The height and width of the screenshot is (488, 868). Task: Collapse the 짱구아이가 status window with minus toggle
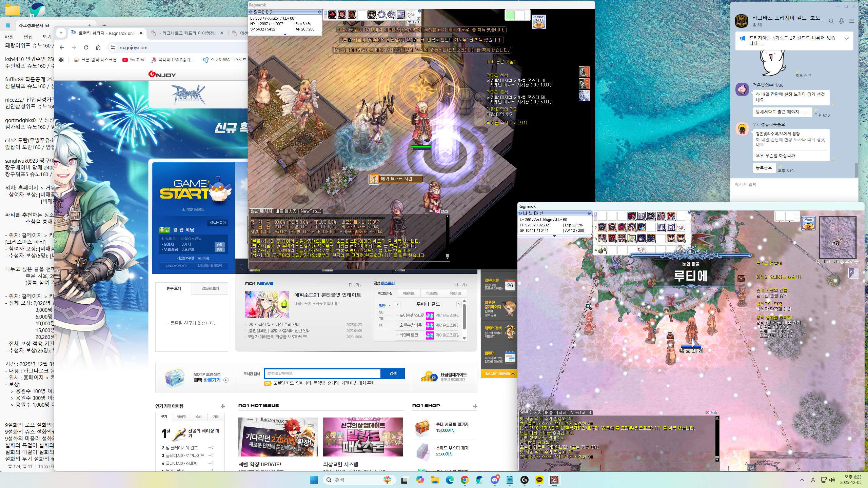[x=319, y=12]
